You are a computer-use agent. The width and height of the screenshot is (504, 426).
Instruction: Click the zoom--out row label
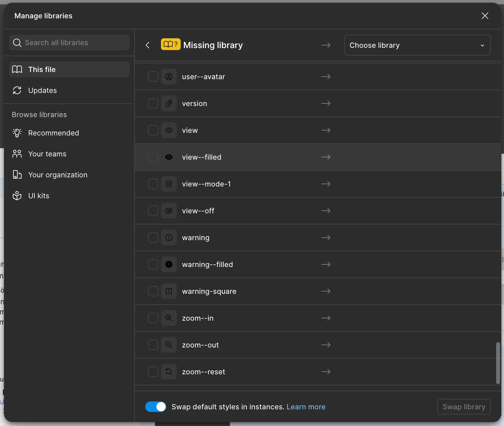[200, 345]
